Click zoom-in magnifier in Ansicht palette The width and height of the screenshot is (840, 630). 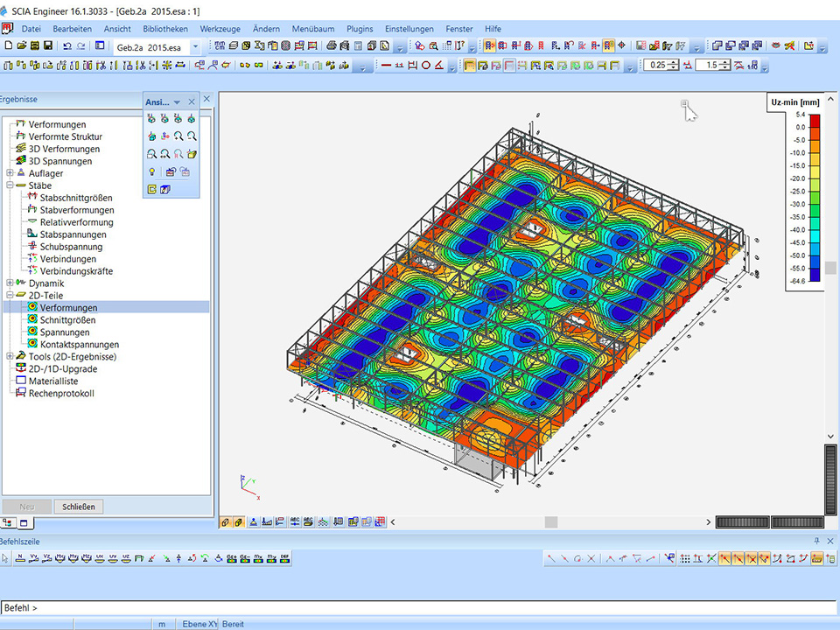[x=178, y=136]
